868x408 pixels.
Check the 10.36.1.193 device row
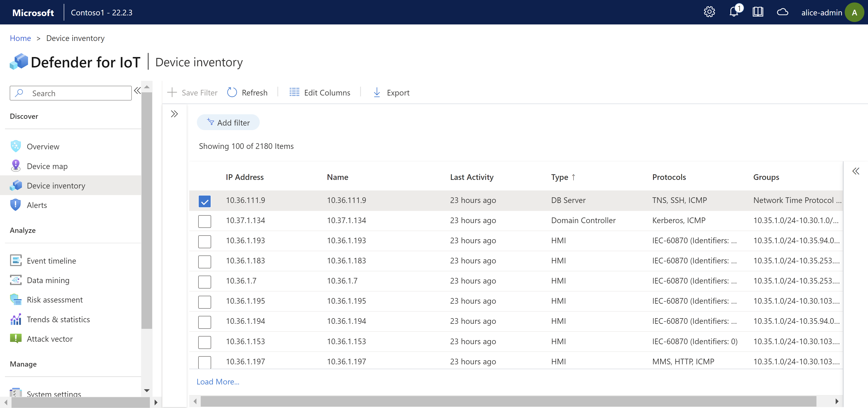pos(205,241)
